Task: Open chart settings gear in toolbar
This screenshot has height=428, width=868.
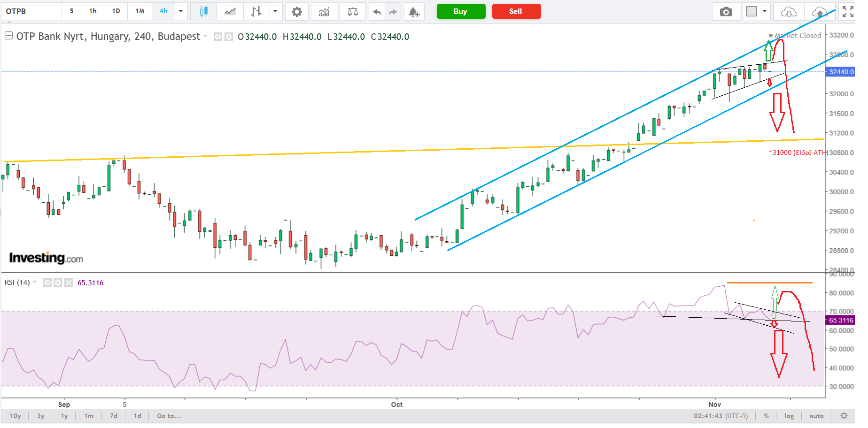Action: click(296, 12)
